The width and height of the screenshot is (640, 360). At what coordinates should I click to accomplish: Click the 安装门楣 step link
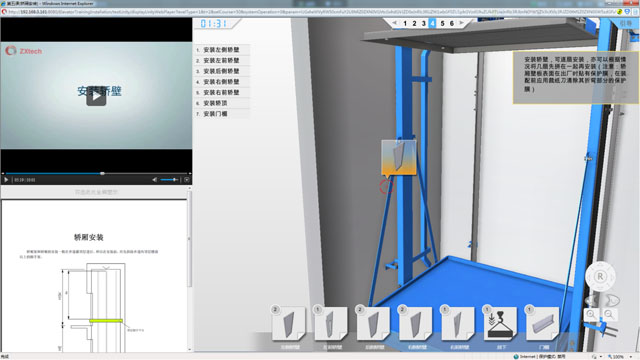tap(215, 114)
